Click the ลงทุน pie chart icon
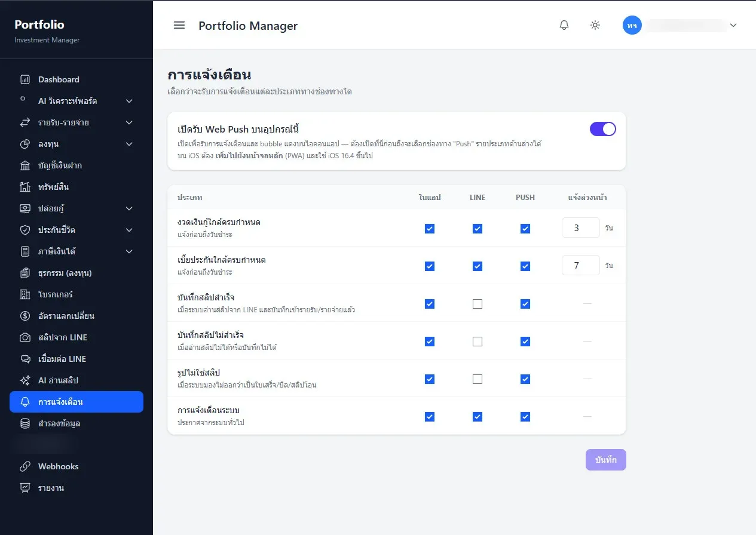The width and height of the screenshot is (756, 535). pos(25,144)
